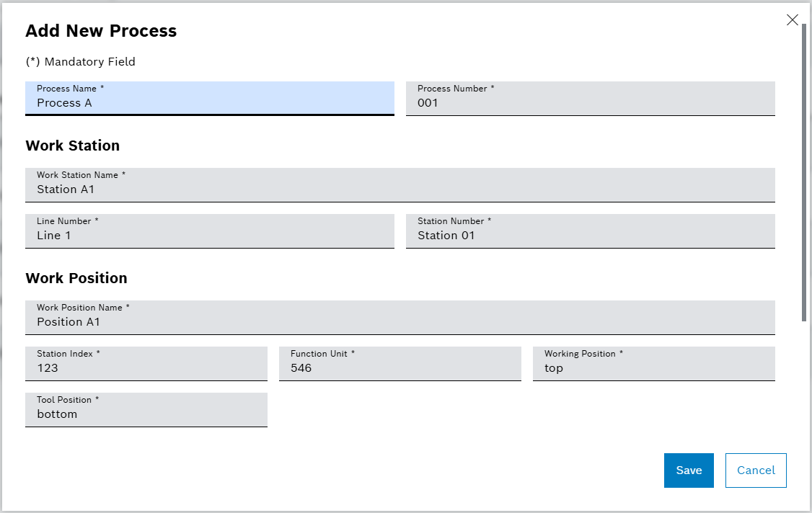Focus the Station Number field
812x513 pixels.
click(x=590, y=231)
